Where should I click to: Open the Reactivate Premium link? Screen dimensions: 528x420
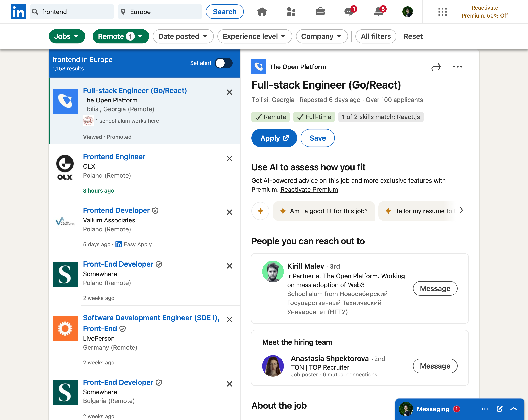pos(309,190)
